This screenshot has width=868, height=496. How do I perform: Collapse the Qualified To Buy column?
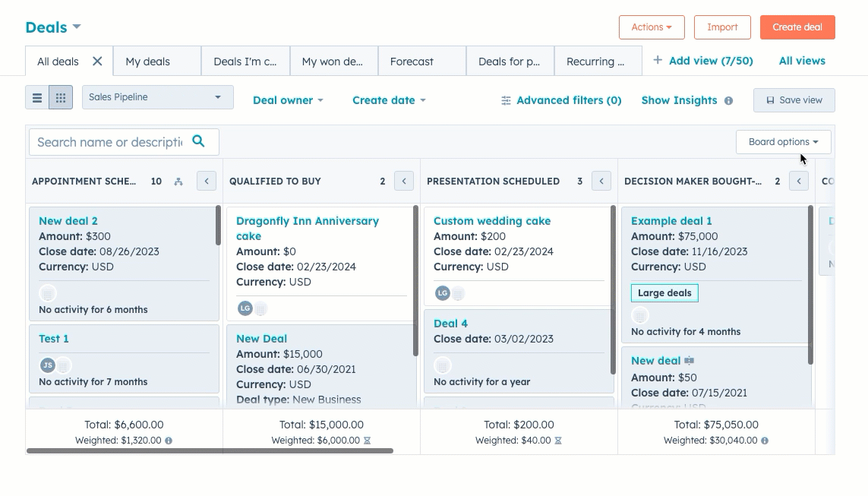click(404, 181)
